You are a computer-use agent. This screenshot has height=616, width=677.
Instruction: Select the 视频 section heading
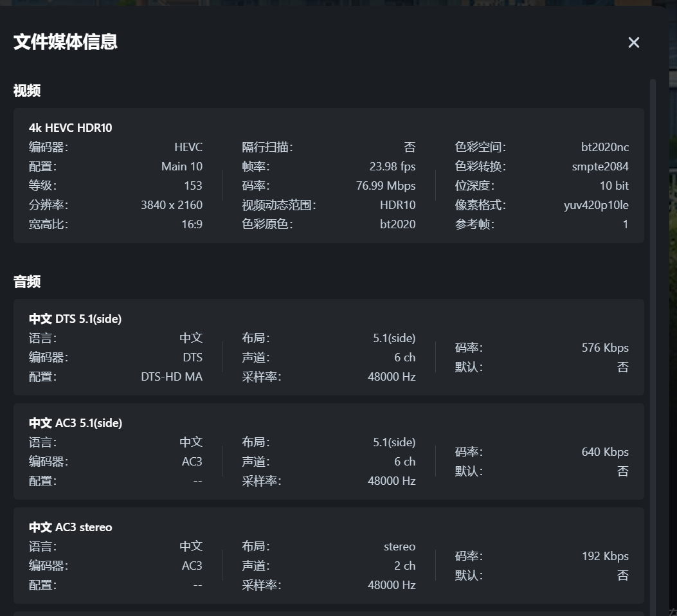(27, 91)
